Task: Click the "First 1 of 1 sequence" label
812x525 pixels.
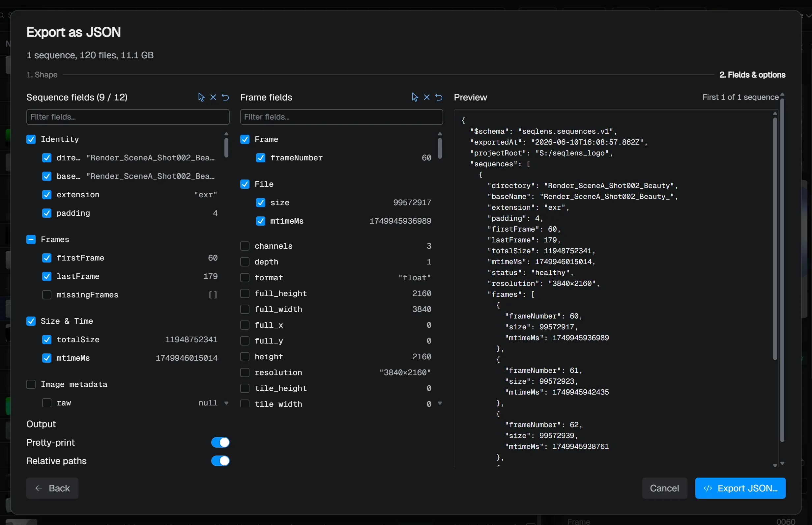Action: coord(740,97)
